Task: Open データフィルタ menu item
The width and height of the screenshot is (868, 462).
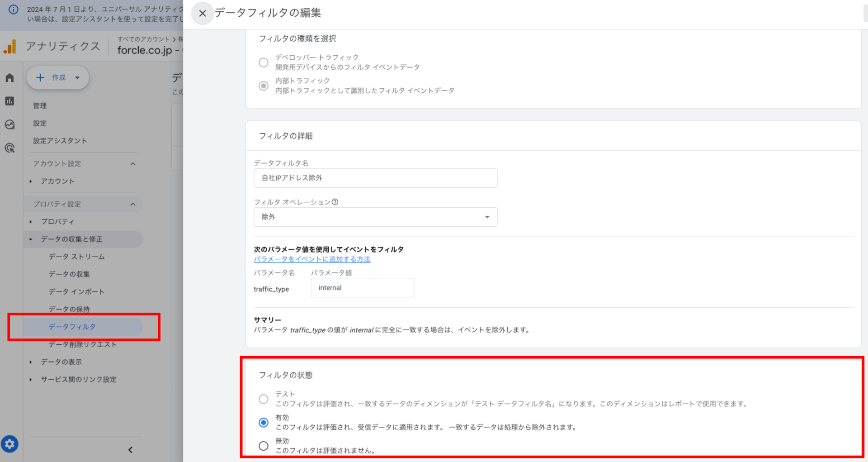Action: pyautogui.click(x=83, y=327)
